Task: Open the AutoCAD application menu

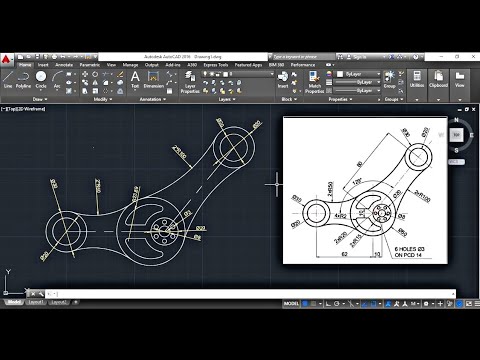Action: click(x=6, y=59)
